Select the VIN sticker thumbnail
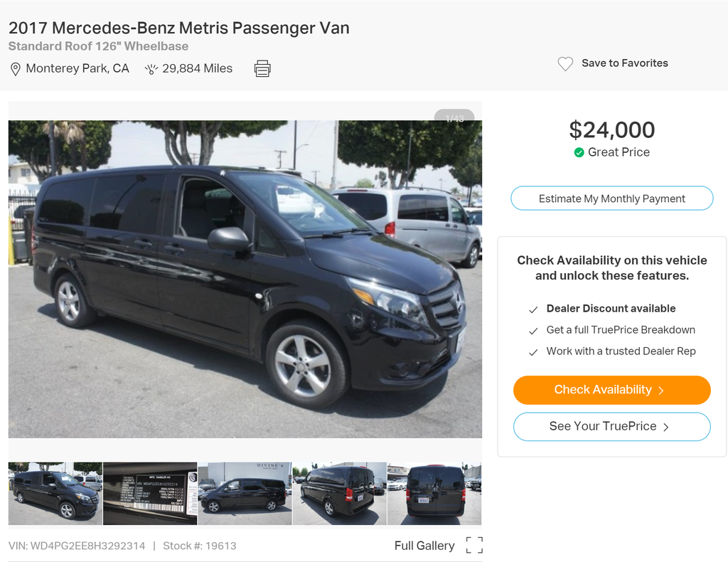The image size is (728, 562). [150, 494]
